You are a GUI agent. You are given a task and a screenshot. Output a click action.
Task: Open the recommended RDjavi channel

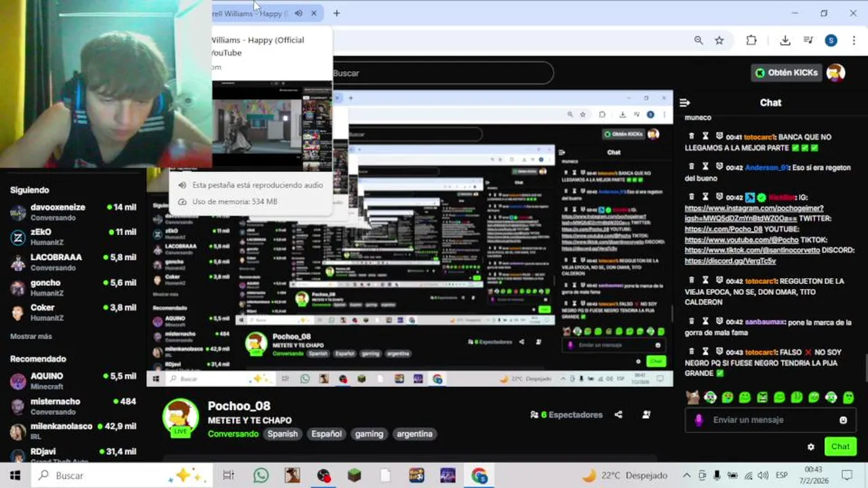click(73, 454)
